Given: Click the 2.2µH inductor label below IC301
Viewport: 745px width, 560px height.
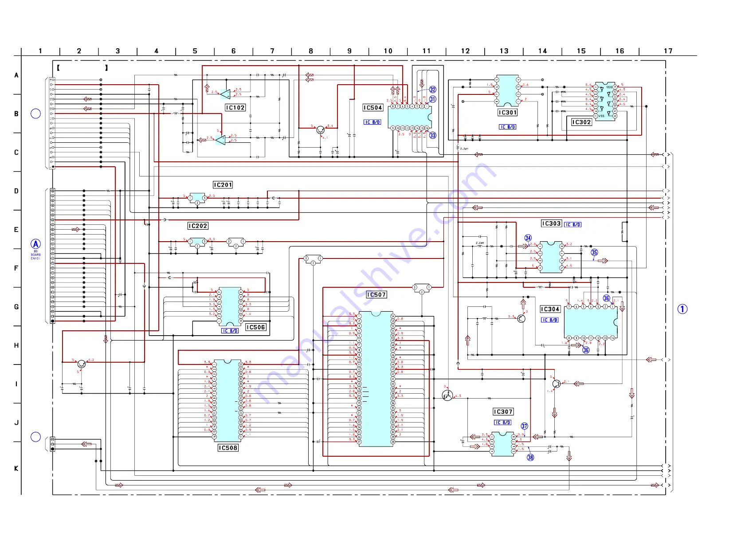Looking at the screenshot, I should coord(464,149).
